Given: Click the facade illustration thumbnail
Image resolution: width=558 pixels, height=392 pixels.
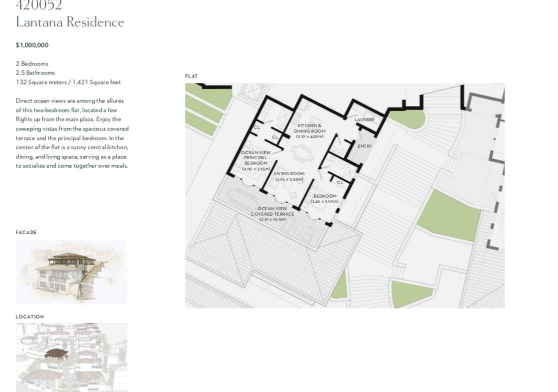Looking at the screenshot, I should [x=71, y=272].
